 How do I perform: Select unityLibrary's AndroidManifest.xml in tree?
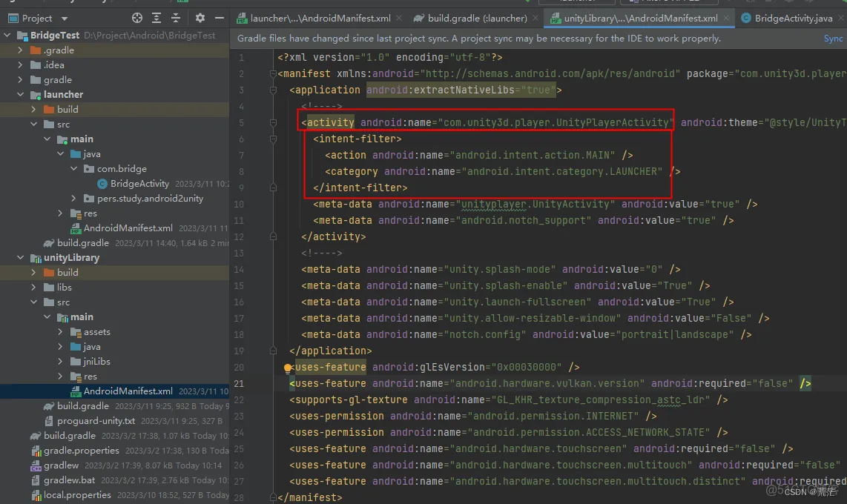point(128,391)
